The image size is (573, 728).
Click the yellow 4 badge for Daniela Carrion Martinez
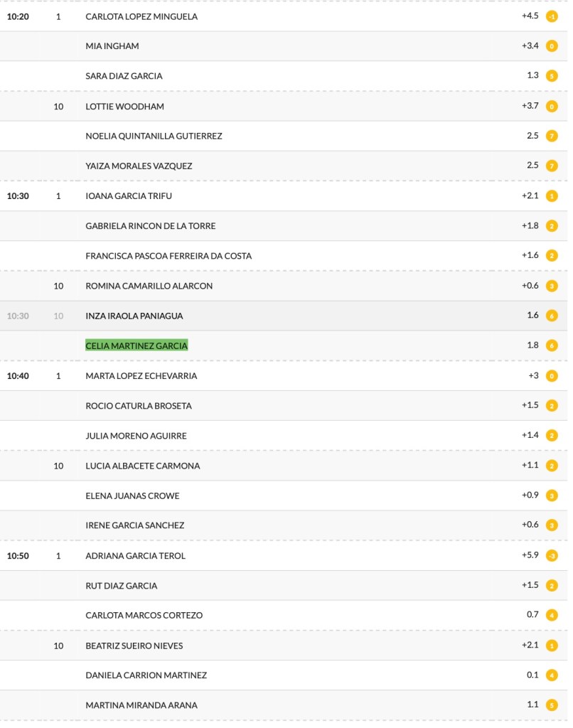click(x=552, y=675)
